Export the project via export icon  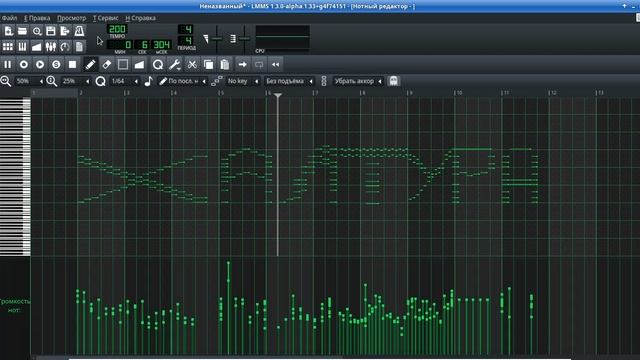coord(65,31)
